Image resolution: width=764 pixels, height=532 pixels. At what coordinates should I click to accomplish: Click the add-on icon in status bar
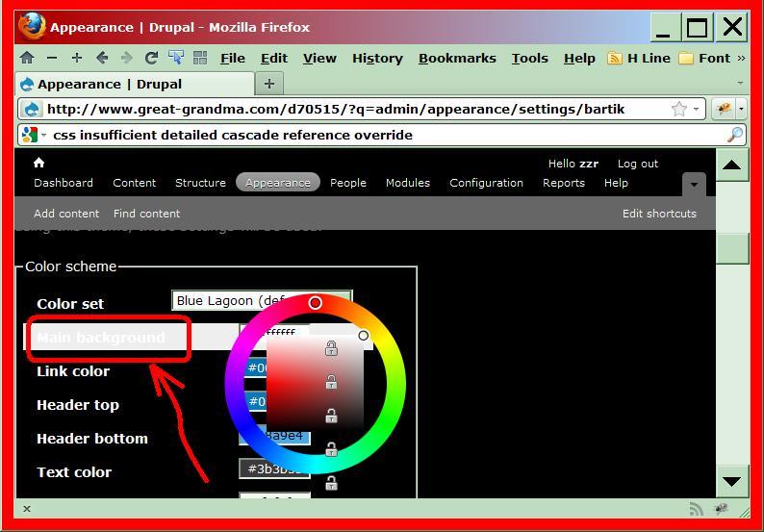(x=721, y=509)
